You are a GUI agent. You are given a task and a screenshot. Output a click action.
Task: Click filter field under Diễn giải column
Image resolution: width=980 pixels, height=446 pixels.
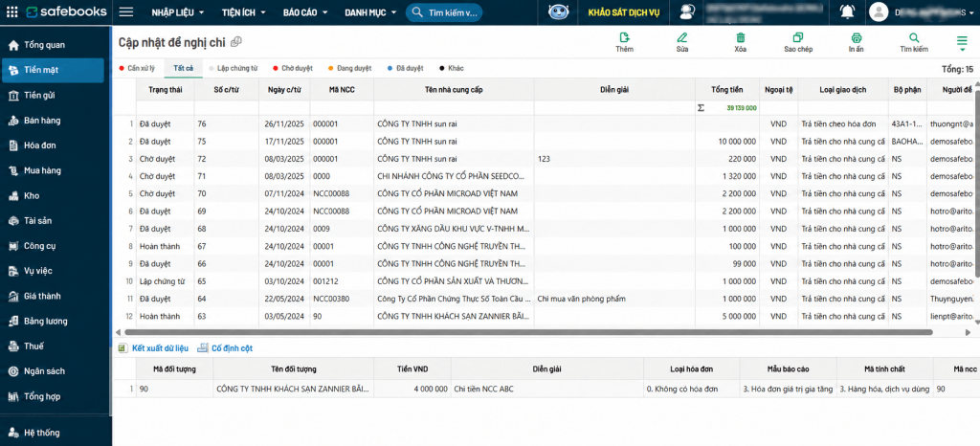pos(615,108)
